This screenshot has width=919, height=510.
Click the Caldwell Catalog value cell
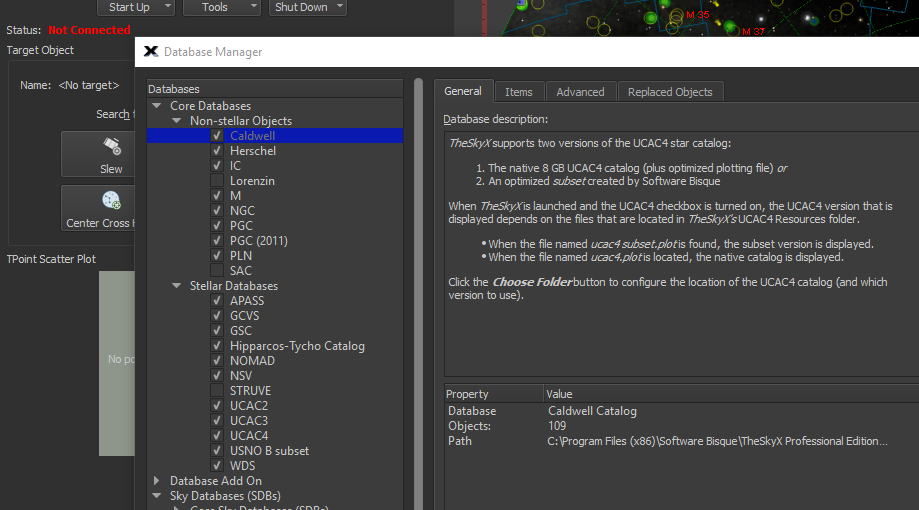(592, 411)
